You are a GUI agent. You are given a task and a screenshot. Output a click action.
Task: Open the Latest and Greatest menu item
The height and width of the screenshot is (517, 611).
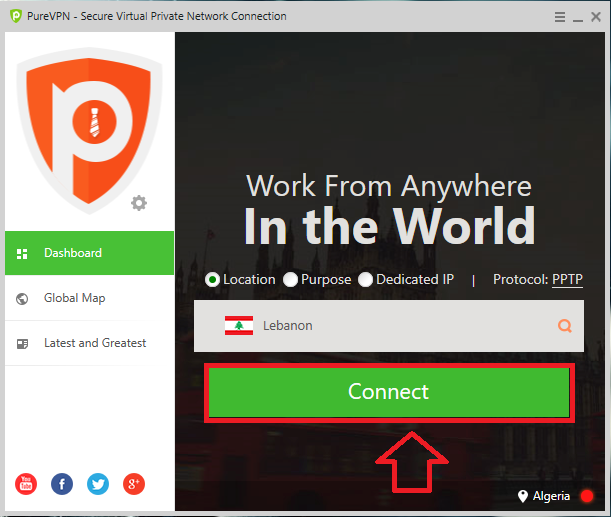click(89, 343)
